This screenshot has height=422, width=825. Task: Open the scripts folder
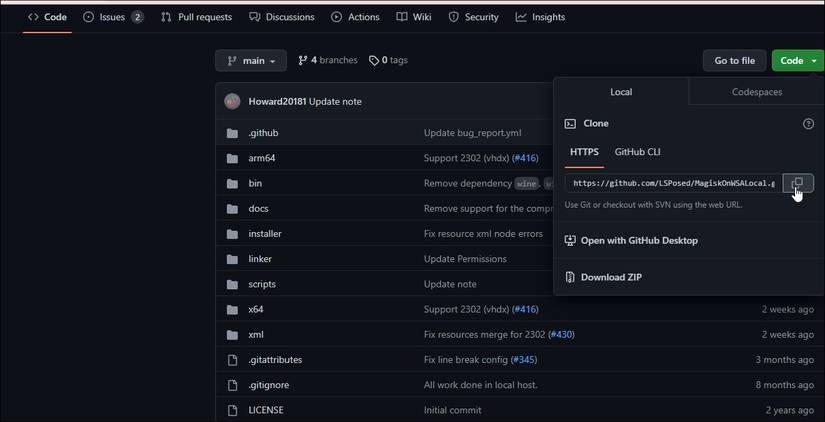coord(262,284)
